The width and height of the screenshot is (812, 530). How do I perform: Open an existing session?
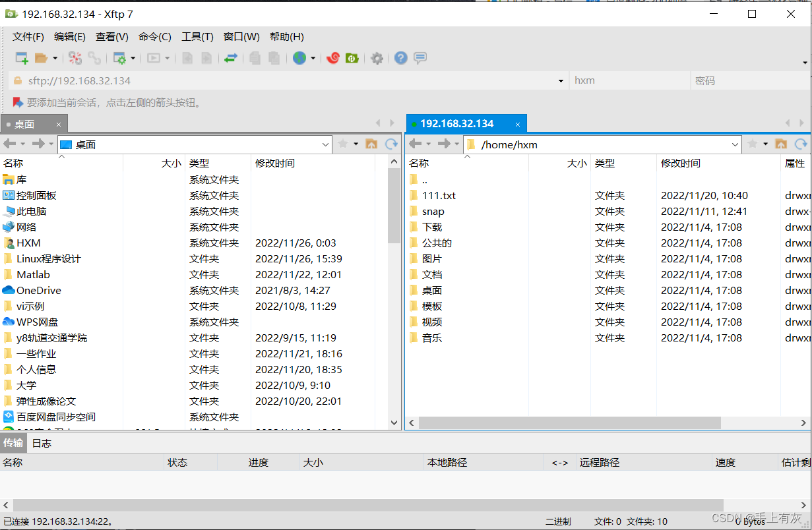pyautogui.click(x=41, y=58)
